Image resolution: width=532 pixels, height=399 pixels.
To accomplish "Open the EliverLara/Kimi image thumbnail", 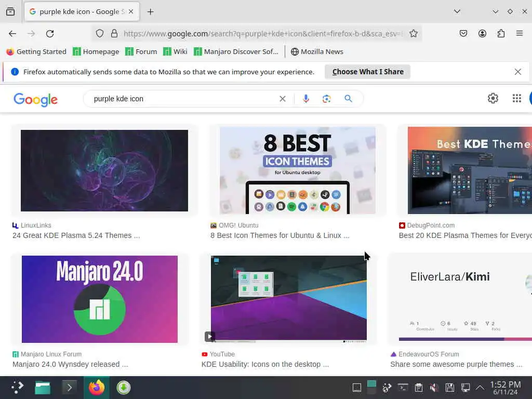I will coord(465,299).
